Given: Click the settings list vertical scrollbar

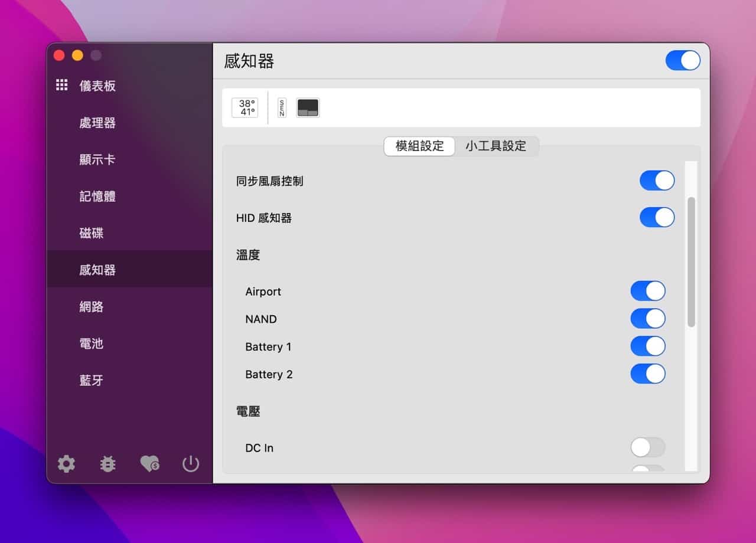Looking at the screenshot, I should pos(691,262).
